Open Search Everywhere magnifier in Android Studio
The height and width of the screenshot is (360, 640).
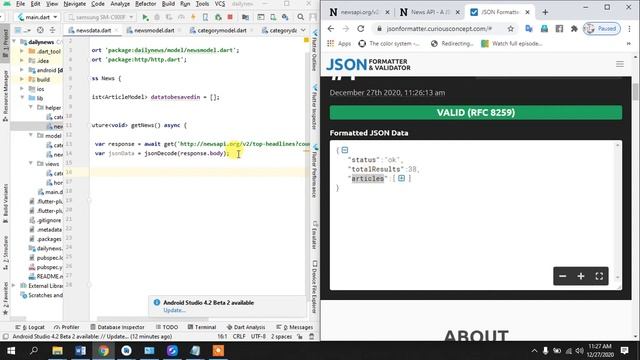(x=301, y=17)
